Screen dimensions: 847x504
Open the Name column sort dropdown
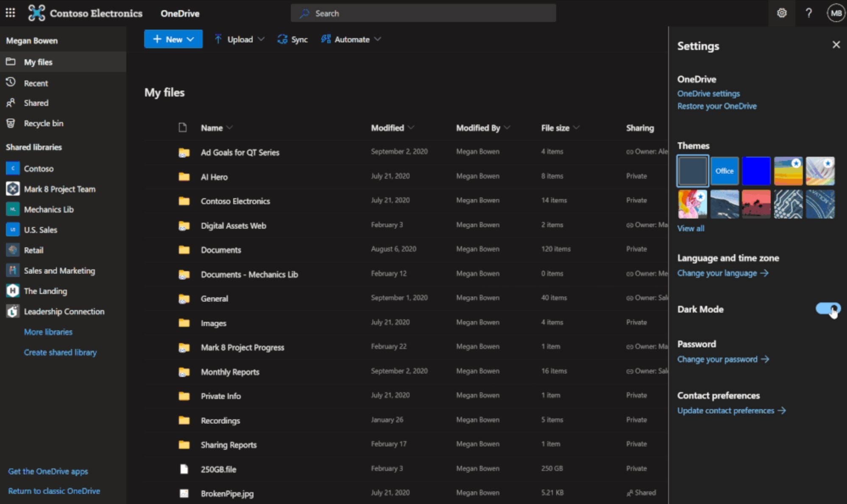(230, 127)
